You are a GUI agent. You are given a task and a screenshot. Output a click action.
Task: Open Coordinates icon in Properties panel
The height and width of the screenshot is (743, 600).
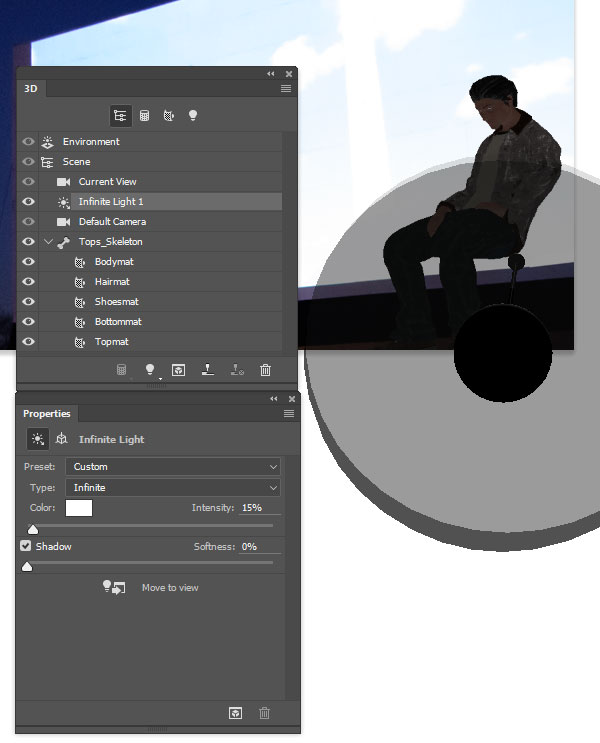pyautogui.click(x=61, y=439)
